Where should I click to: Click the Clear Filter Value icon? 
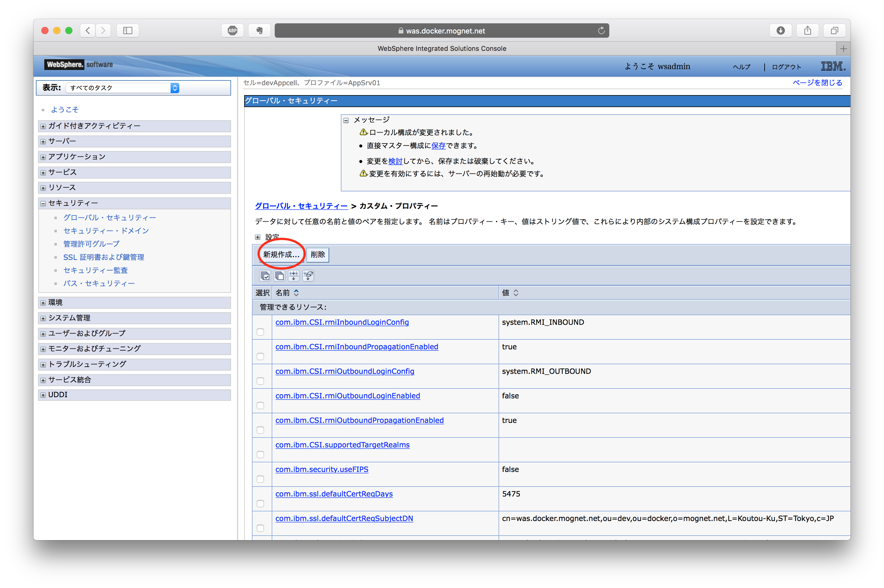[x=308, y=276]
